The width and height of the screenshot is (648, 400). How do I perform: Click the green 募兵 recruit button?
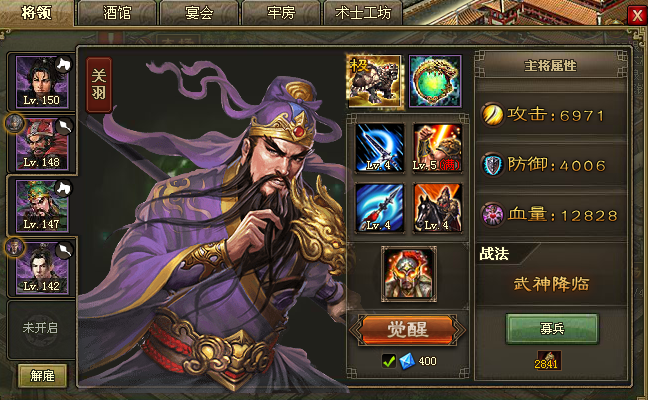[x=552, y=329]
